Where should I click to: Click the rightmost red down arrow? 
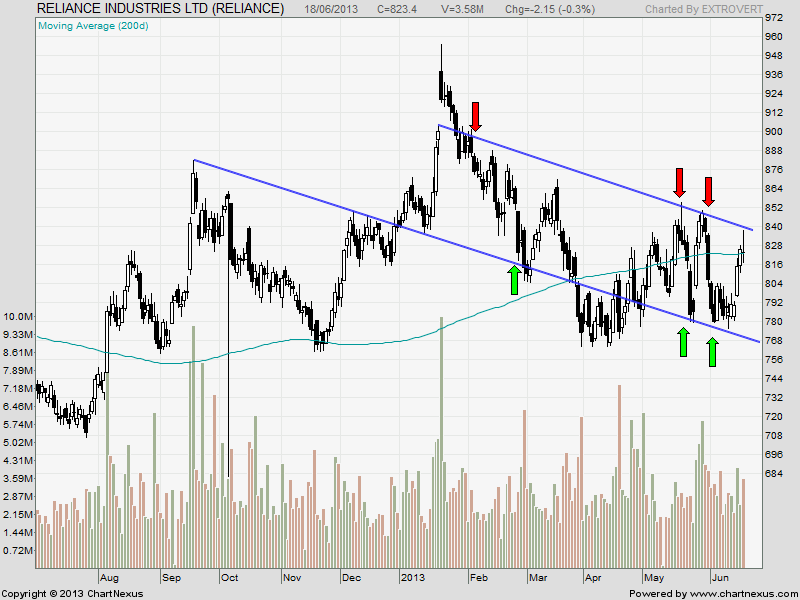tap(709, 190)
